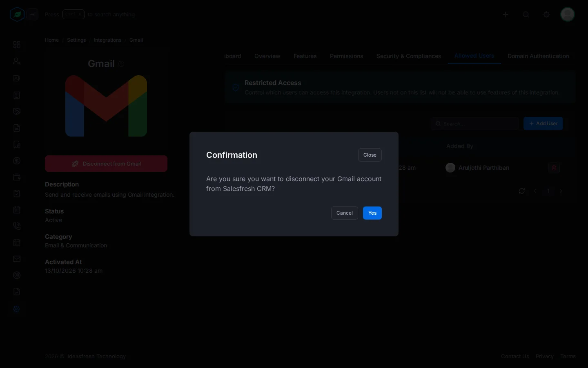The width and height of the screenshot is (588, 368).
Task: Open the phone calls icon in sidebar
Action: point(17,226)
